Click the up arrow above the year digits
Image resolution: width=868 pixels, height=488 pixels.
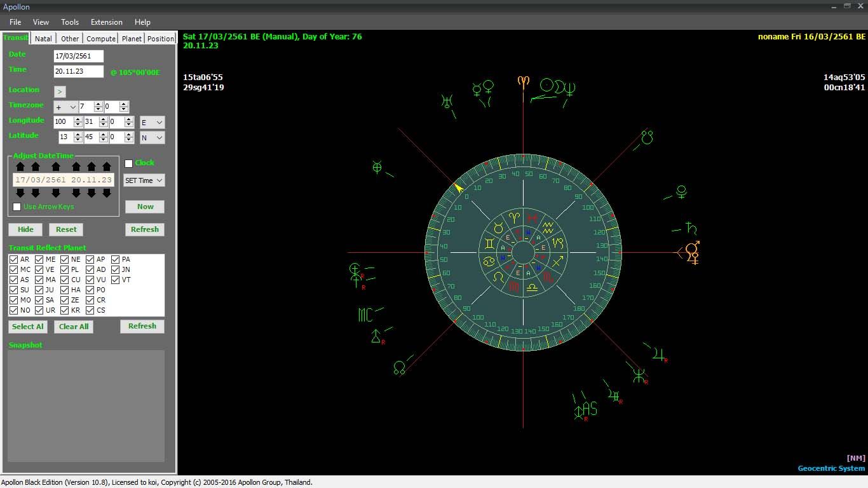pyautogui.click(x=56, y=166)
